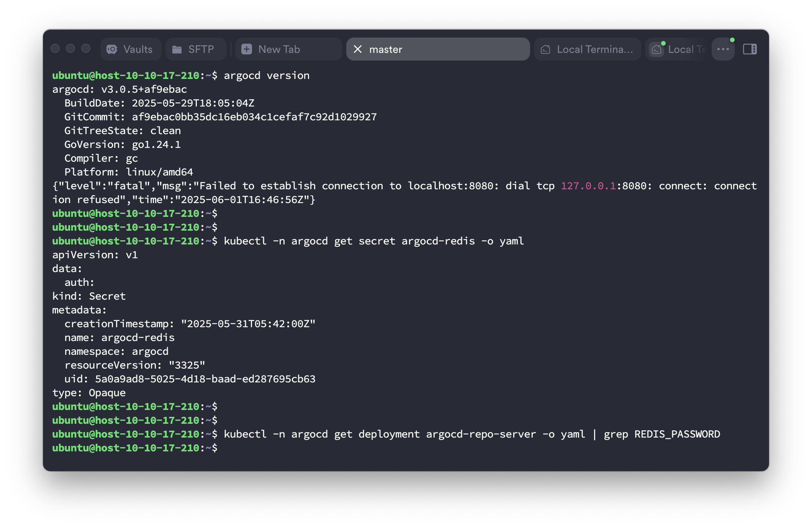The width and height of the screenshot is (812, 528).
Task: Click the SFTP folder icon
Action: click(x=177, y=49)
